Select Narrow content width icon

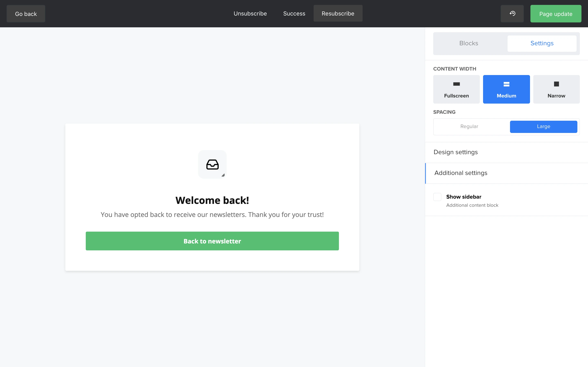click(556, 84)
